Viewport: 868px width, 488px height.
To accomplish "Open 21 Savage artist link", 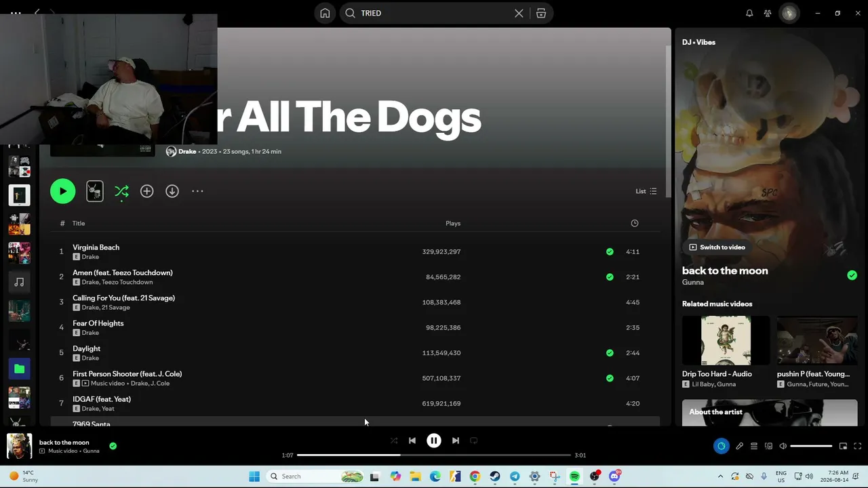I will 115,308.
